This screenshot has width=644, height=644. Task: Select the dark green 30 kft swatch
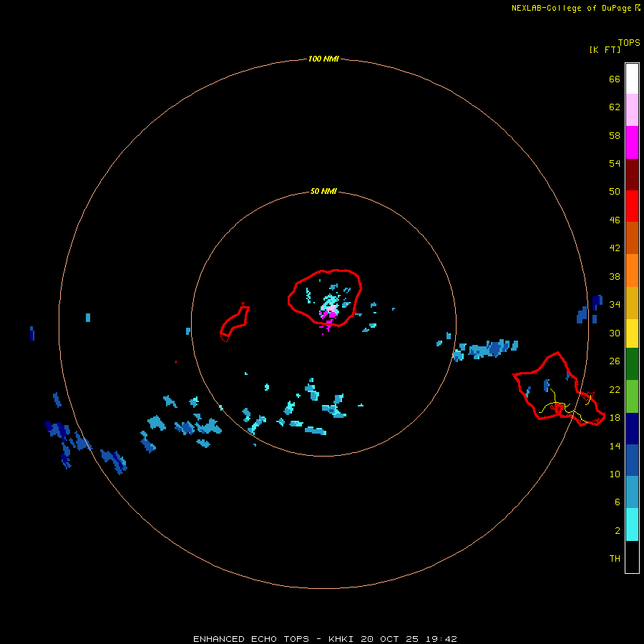(x=632, y=364)
